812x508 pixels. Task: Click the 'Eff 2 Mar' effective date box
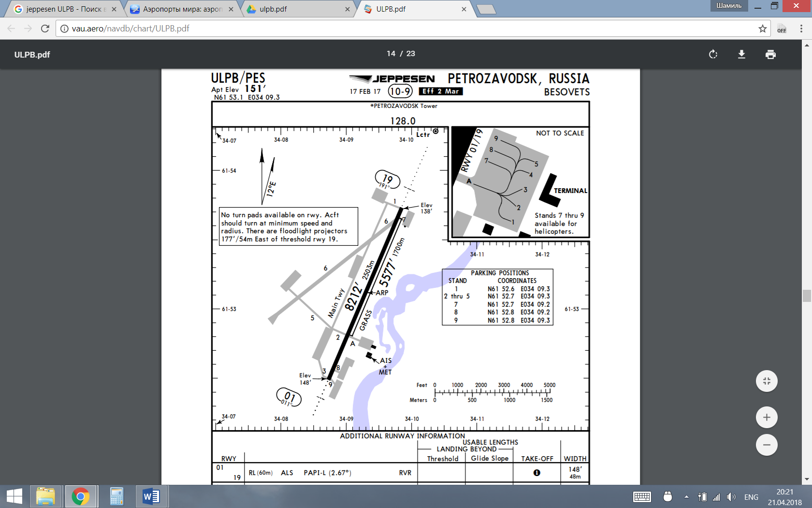pos(440,91)
